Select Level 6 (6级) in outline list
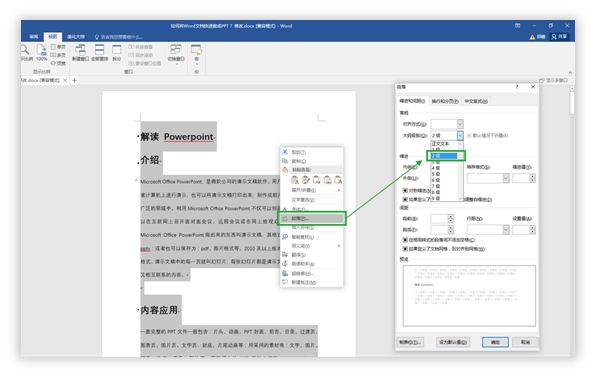Viewport: 596px width, 380px height. (444, 180)
